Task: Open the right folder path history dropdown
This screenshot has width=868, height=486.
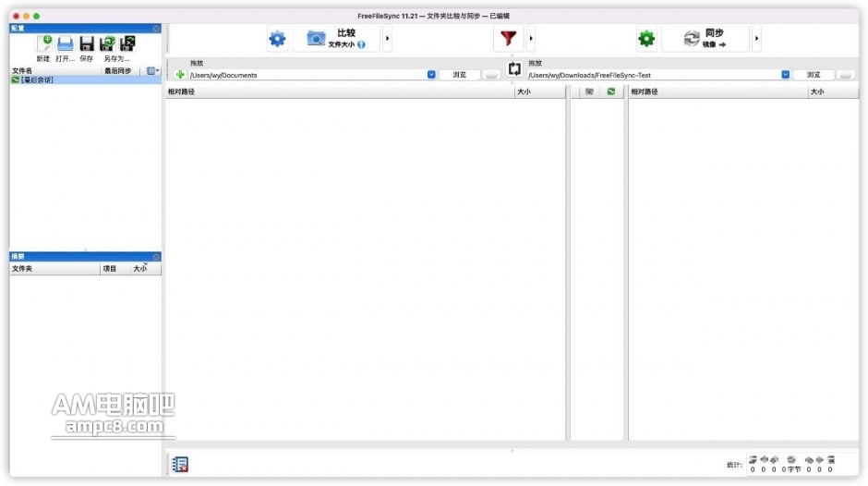Action: click(x=785, y=75)
